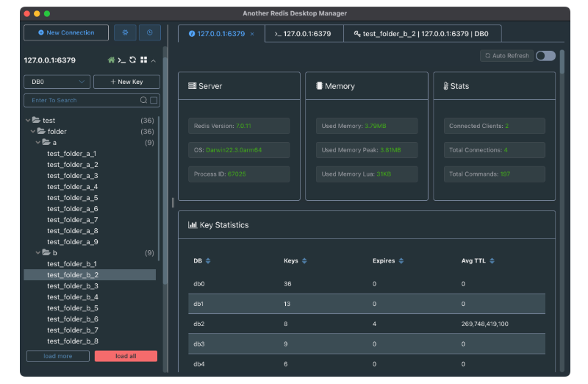Click the green home icon for connection
Viewport: 588px width, 384px height.
pyautogui.click(x=111, y=60)
